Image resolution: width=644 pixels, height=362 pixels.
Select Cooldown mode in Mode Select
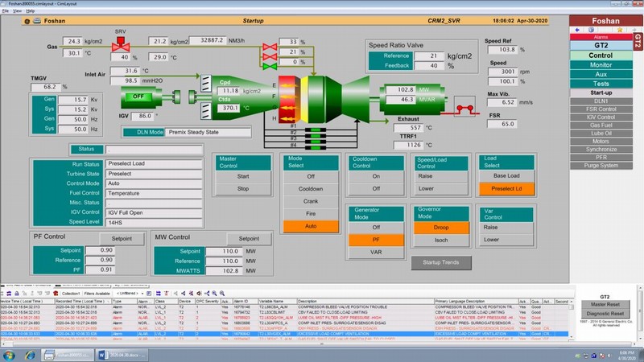(x=311, y=189)
